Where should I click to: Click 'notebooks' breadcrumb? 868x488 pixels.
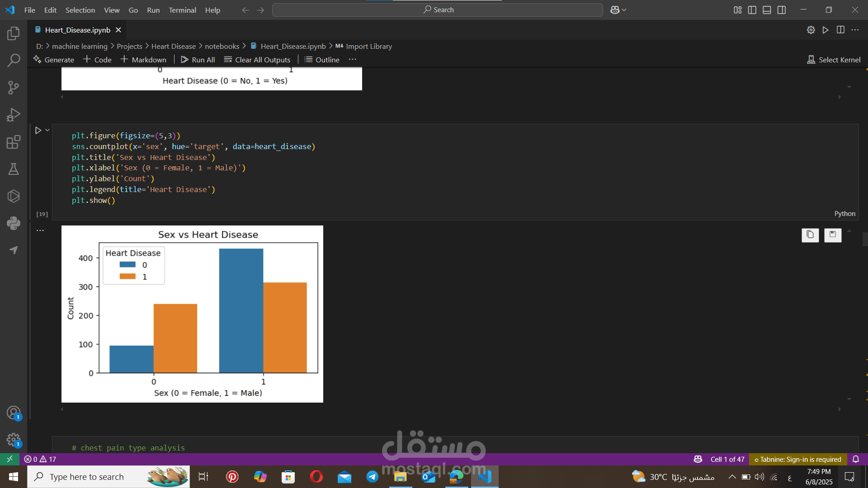[x=222, y=46]
